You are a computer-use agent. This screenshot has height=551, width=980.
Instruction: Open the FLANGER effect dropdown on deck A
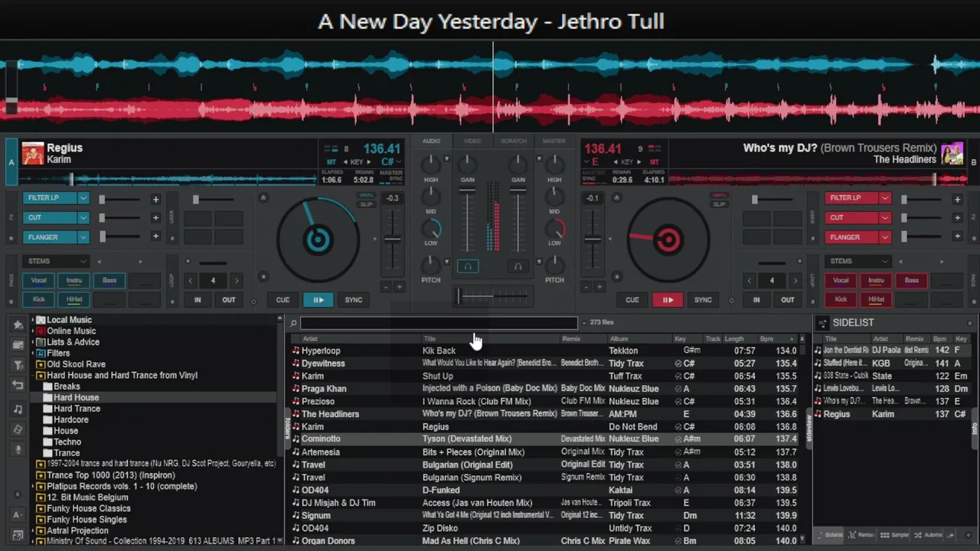click(83, 237)
